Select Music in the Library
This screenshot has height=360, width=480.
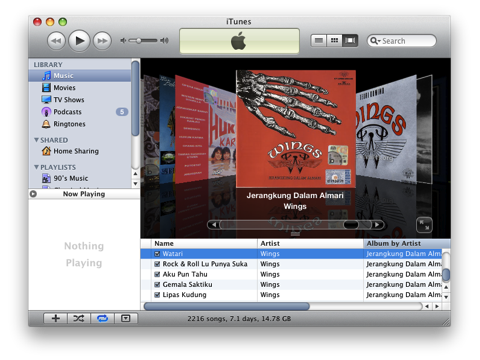click(x=80, y=76)
